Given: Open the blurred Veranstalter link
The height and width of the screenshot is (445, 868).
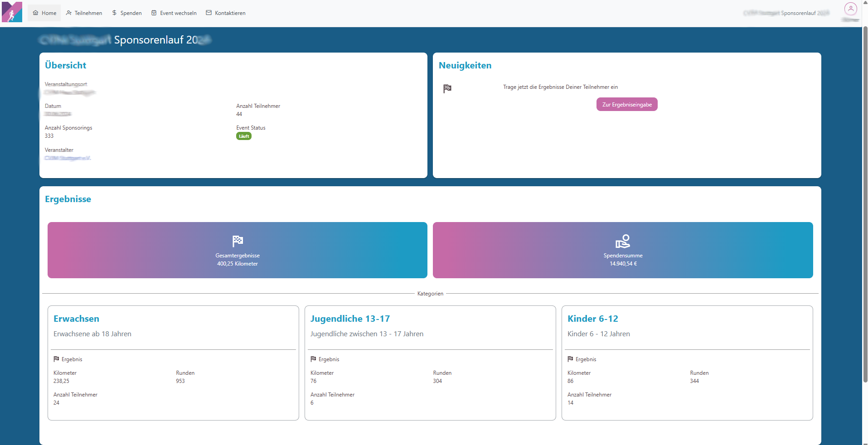Looking at the screenshot, I should tap(68, 158).
